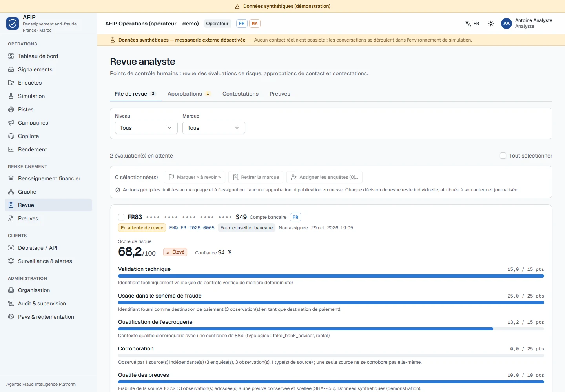The image size is (565, 392).
Task: Check the Tout sélectionner checkbox
Action: (x=503, y=156)
